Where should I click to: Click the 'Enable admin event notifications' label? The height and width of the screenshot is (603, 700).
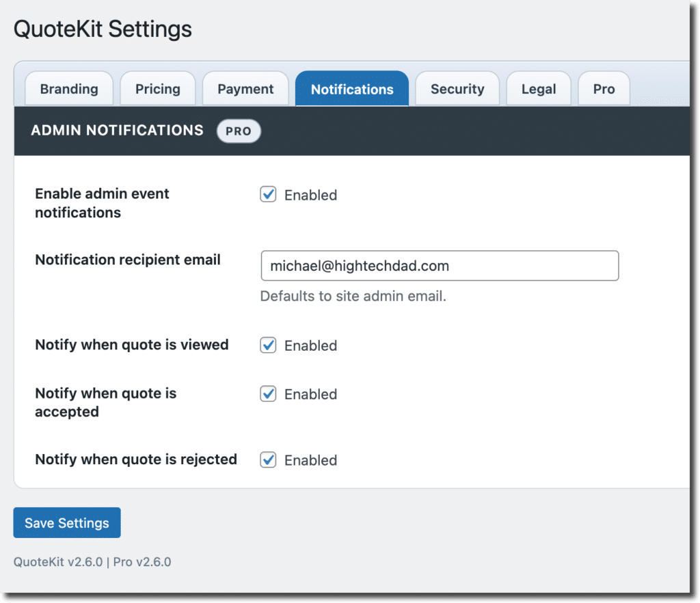[102, 203]
